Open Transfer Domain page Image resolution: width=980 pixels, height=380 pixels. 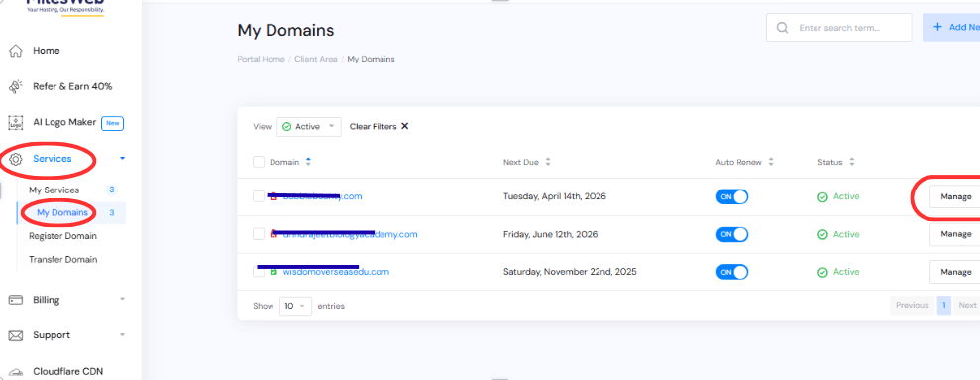(63, 259)
